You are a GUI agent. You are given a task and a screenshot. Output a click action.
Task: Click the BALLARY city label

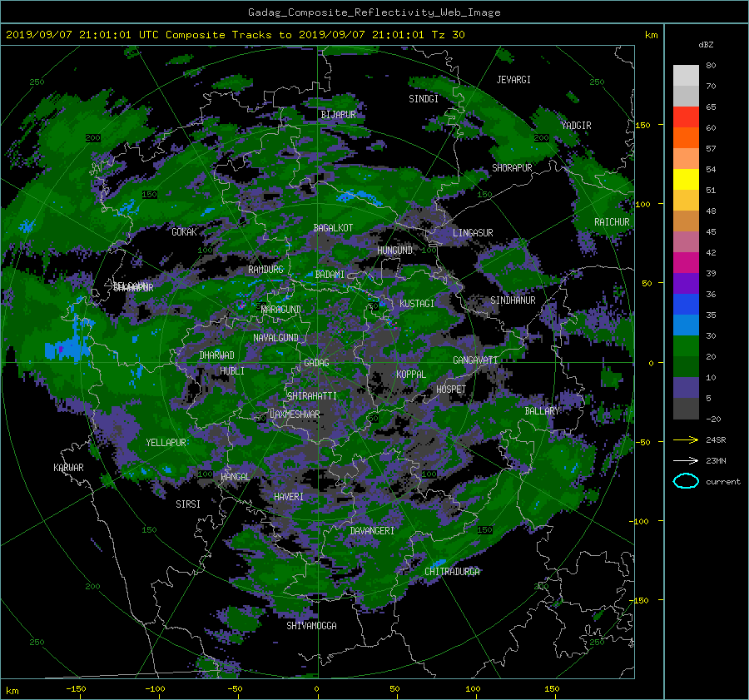542,411
